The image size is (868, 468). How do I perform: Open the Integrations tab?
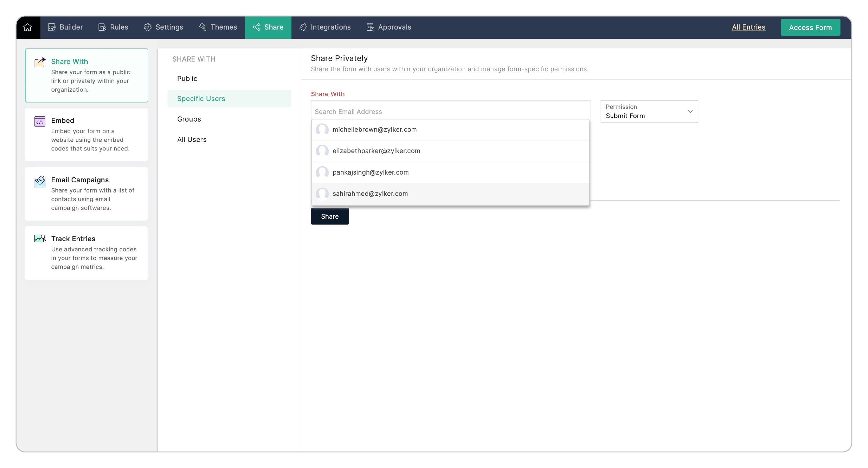(325, 27)
